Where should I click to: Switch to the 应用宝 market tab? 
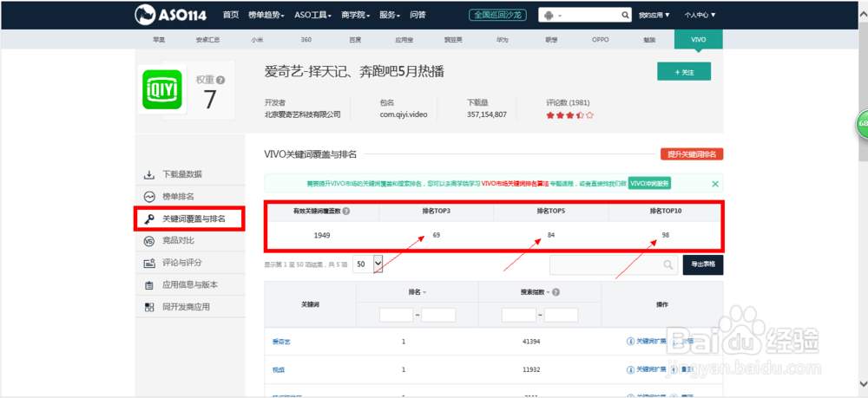[x=404, y=40]
